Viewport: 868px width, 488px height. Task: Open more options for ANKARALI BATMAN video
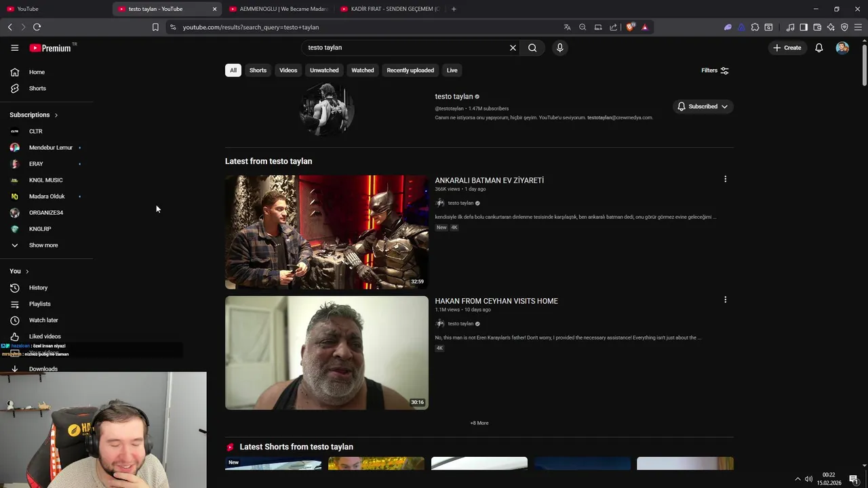(725, 179)
